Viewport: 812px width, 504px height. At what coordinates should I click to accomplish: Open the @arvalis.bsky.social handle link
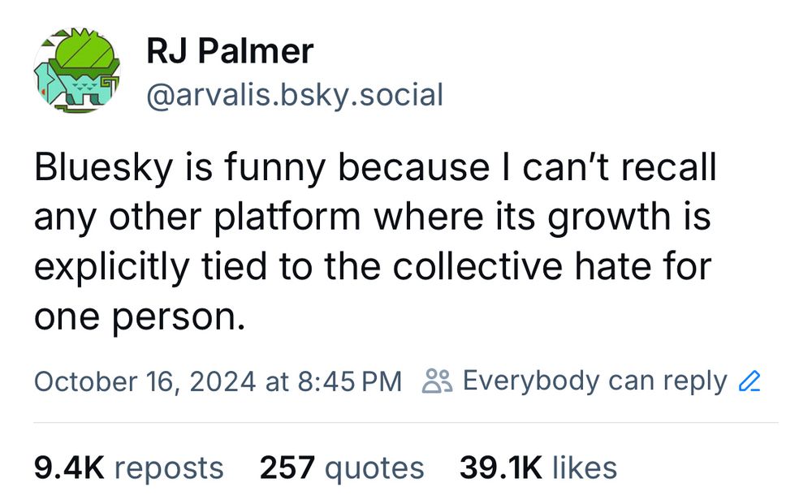point(295,95)
